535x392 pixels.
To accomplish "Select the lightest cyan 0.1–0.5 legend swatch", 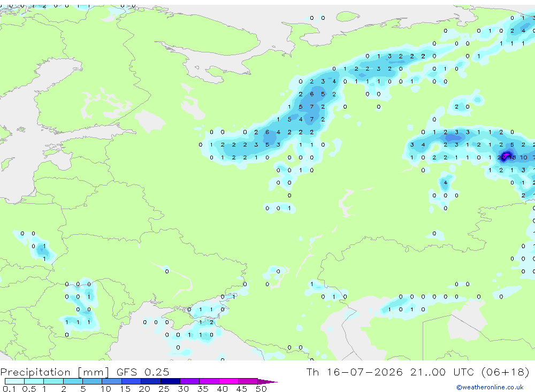I will point(14,381).
